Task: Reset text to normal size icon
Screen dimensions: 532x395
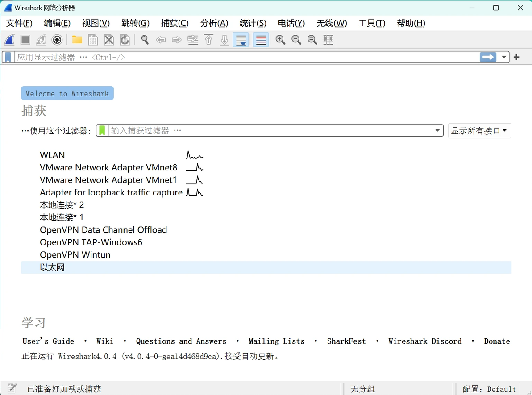Action: (x=312, y=40)
